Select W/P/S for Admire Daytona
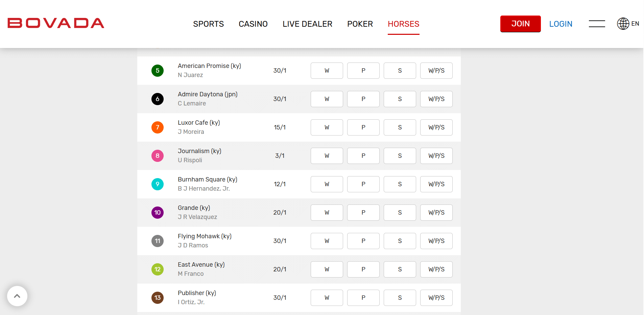Screen dimensions: 644x315 [436, 99]
